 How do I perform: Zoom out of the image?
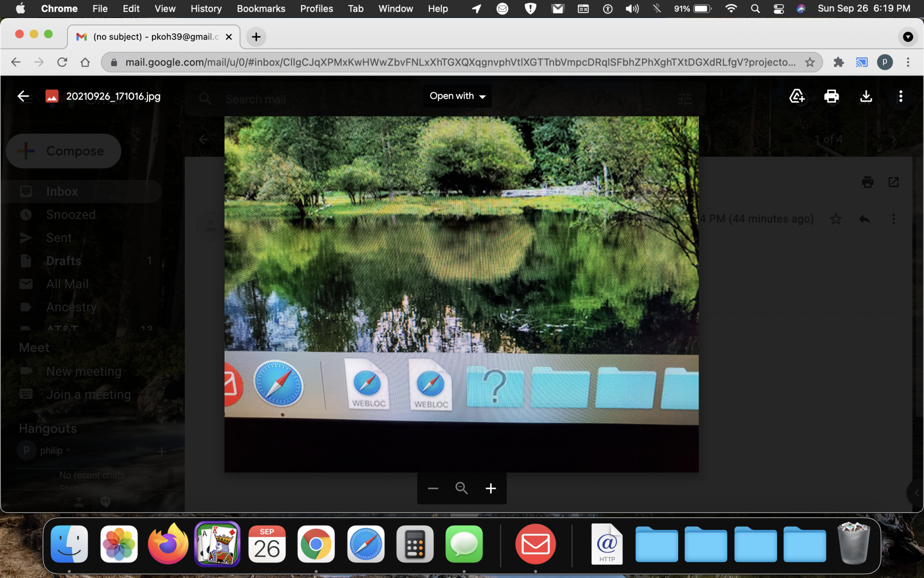click(433, 488)
